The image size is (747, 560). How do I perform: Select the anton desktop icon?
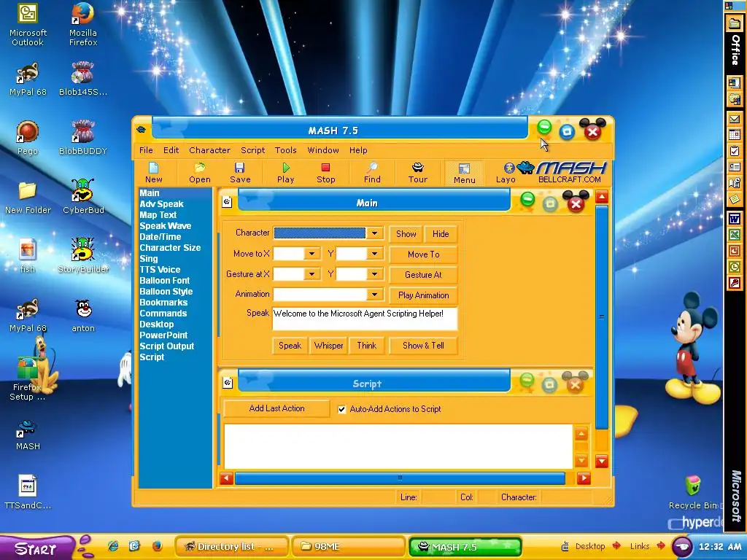(x=83, y=315)
